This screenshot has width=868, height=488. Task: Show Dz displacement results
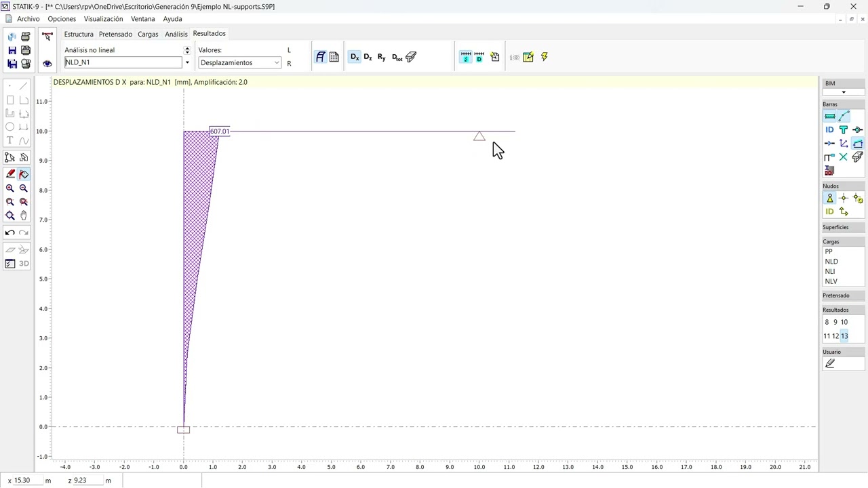pyautogui.click(x=368, y=58)
